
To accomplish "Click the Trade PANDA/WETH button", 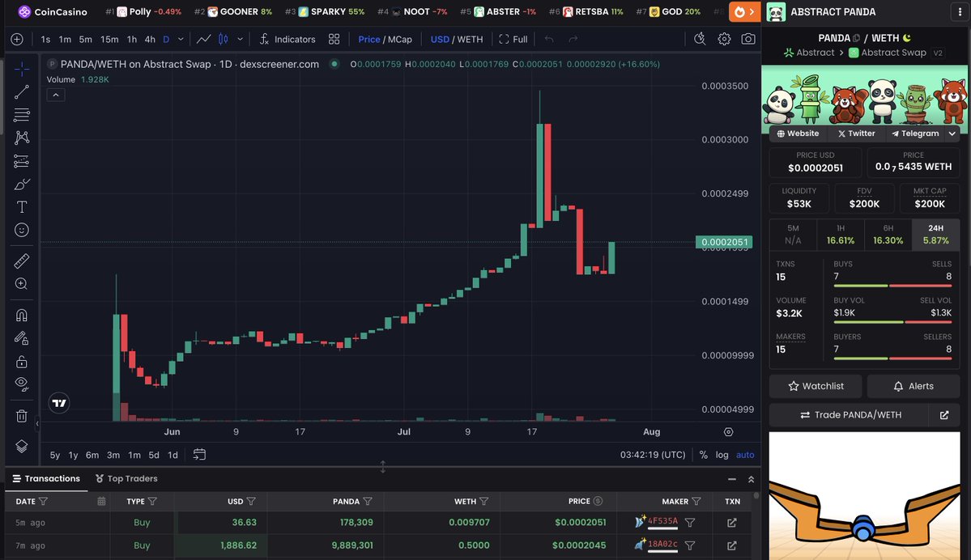I will [x=850, y=415].
